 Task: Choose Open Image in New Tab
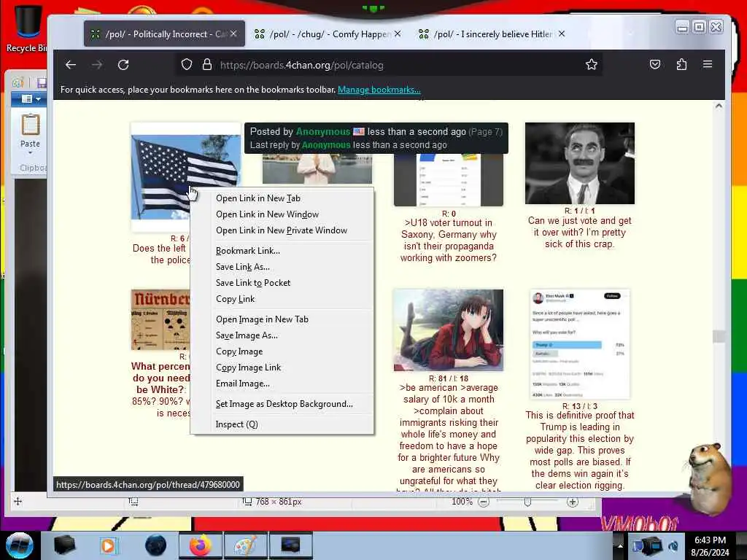(x=282, y=319)
